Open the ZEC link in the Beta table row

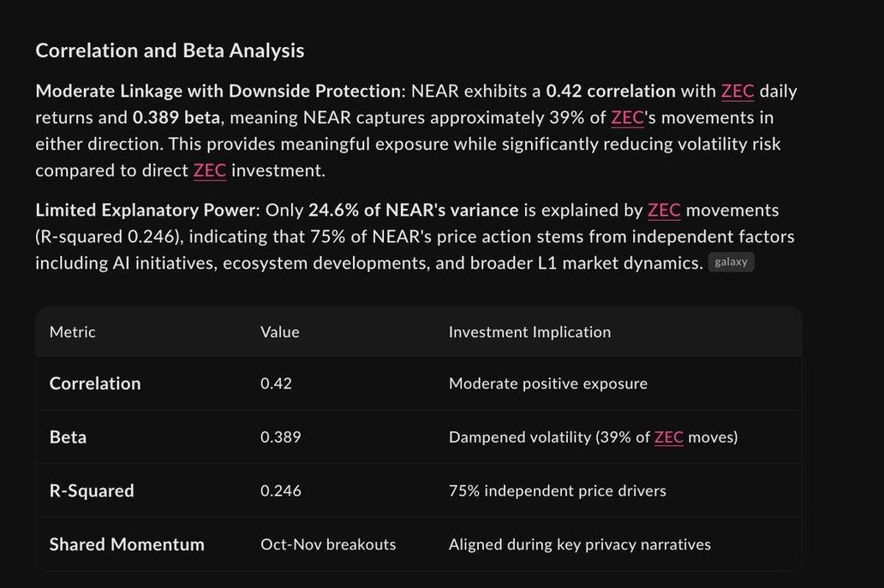point(669,437)
